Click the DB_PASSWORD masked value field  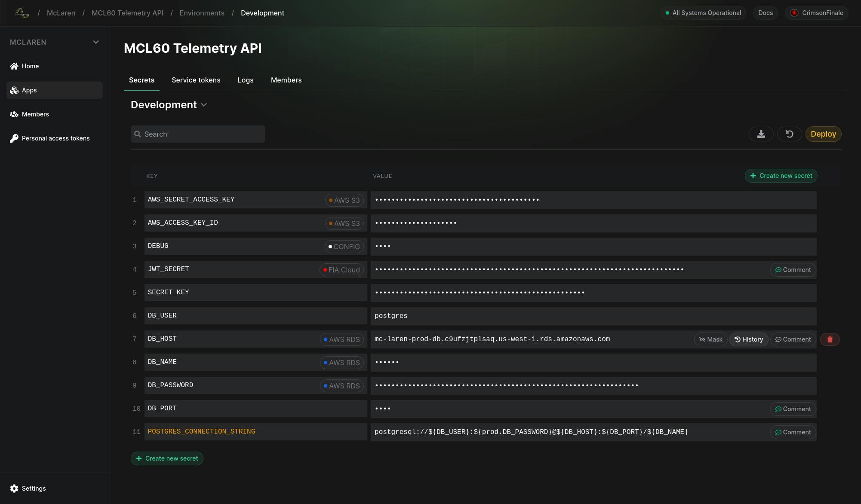coord(593,386)
